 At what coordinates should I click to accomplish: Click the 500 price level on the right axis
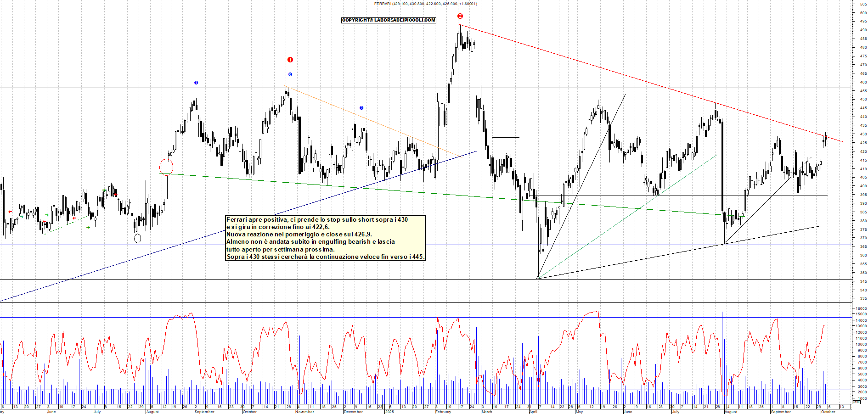point(863,13)
